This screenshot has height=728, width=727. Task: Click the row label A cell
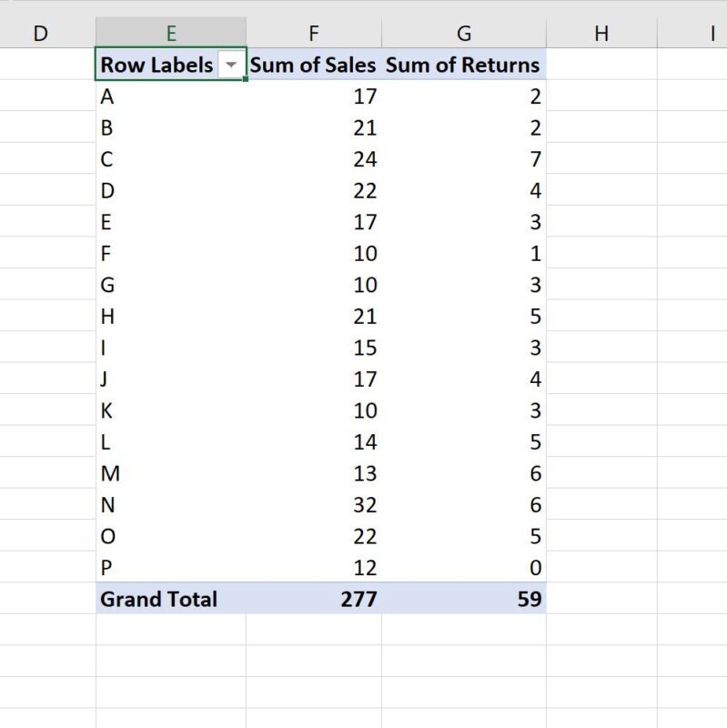click(x=136, y=96)
